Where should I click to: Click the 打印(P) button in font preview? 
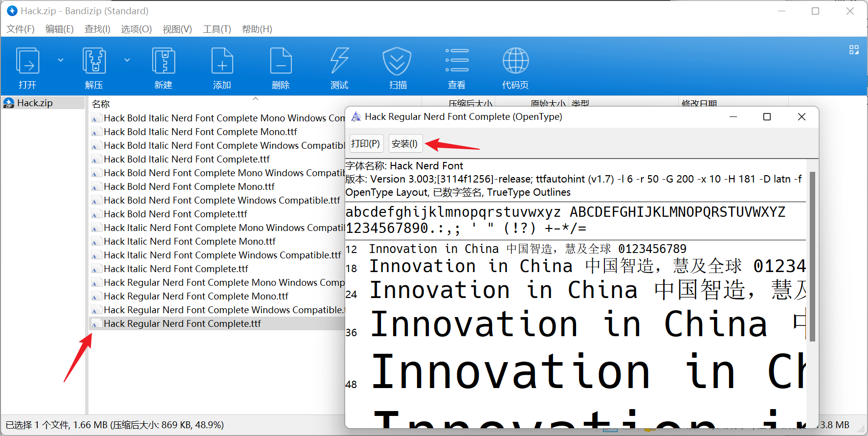[366, 144]
